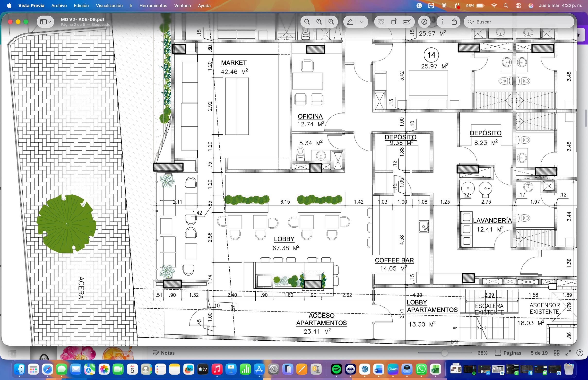Reset zoom to actual size
The image size is (588, 380).
coord(319,22)
